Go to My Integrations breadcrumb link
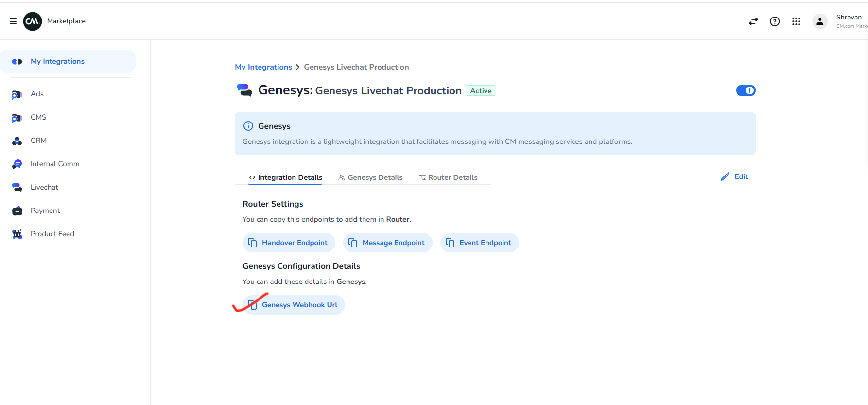Screen dimensions: 868x405 click(263, 67)
